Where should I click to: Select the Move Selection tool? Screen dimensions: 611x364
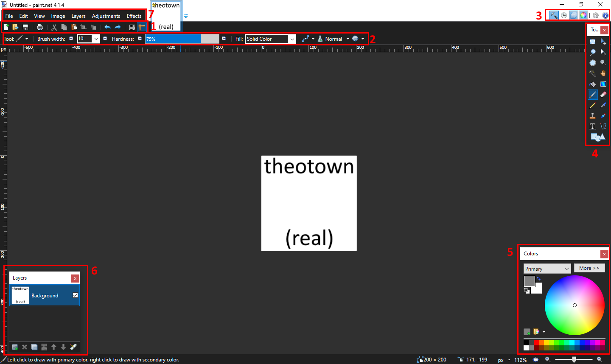coord(603,52)
